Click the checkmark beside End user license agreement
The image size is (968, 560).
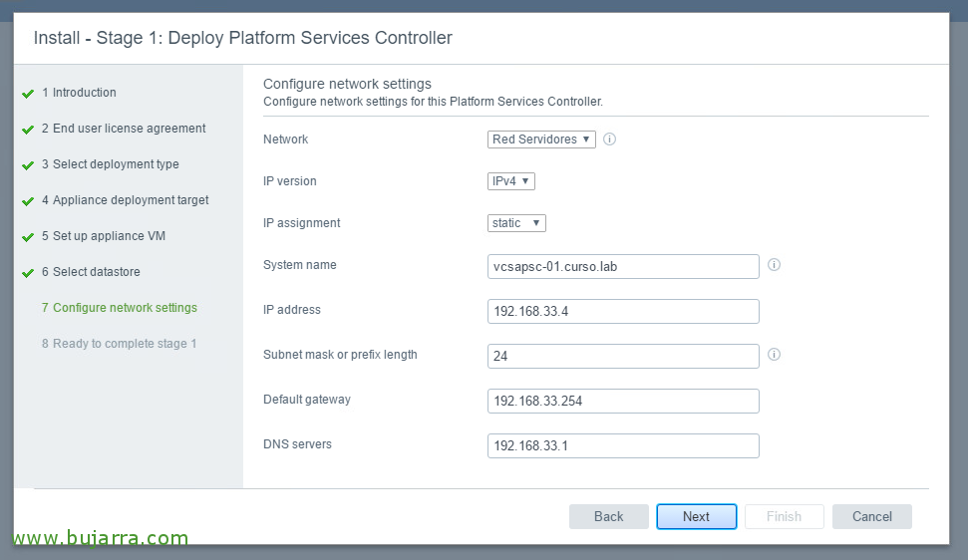point(28,130)
